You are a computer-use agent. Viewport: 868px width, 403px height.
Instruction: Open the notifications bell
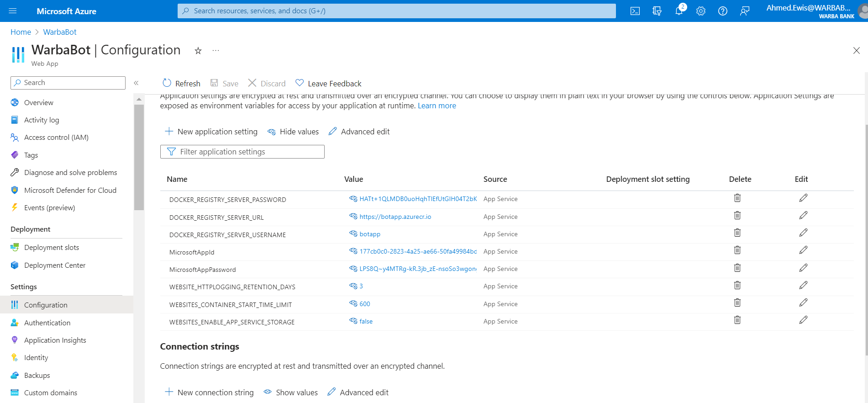click(x=679, y=11)
